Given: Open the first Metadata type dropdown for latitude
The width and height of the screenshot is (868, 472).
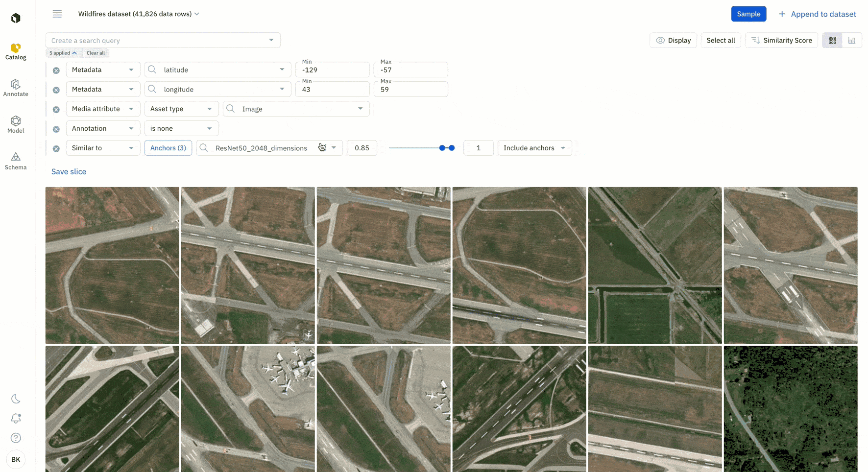Looking at the screenshot, I should point(103,70).
